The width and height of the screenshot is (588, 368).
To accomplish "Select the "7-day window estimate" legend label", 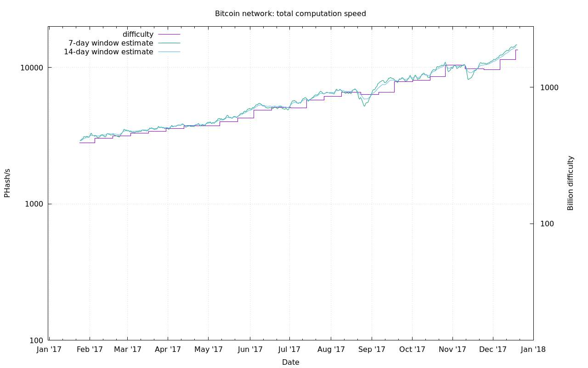I will click(x=111, y=43).
